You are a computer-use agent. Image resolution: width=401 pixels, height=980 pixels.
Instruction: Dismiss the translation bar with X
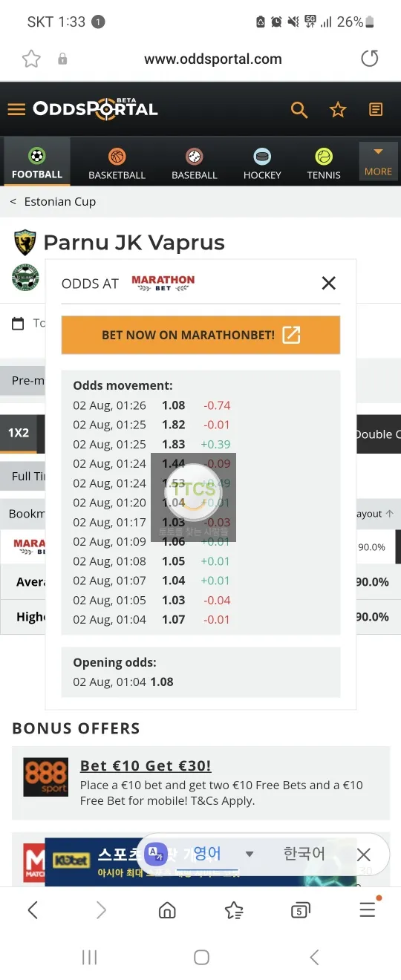tap(363, 855)
